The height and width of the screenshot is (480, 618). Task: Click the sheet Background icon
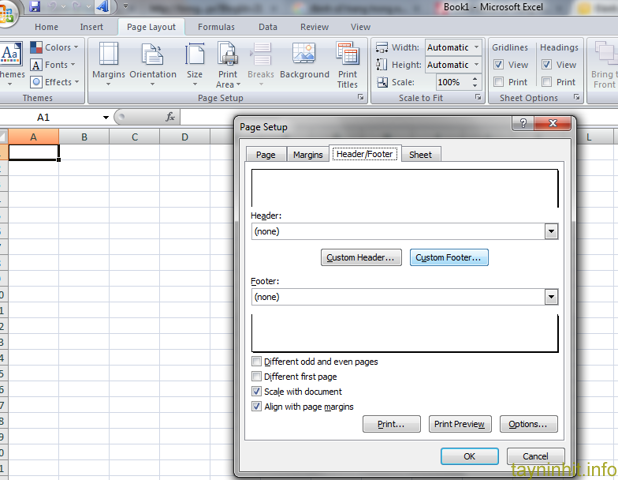[x=304, y=65]
